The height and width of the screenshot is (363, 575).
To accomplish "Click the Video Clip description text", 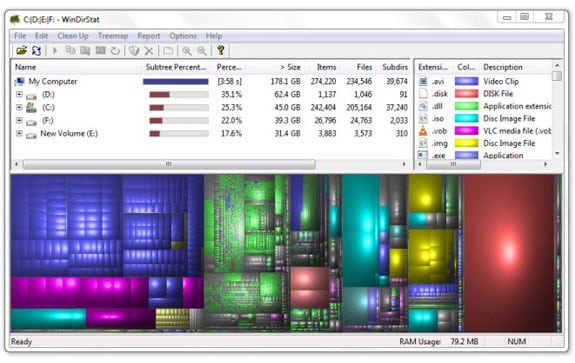I will pyautogui.click(x=501, y=81).
